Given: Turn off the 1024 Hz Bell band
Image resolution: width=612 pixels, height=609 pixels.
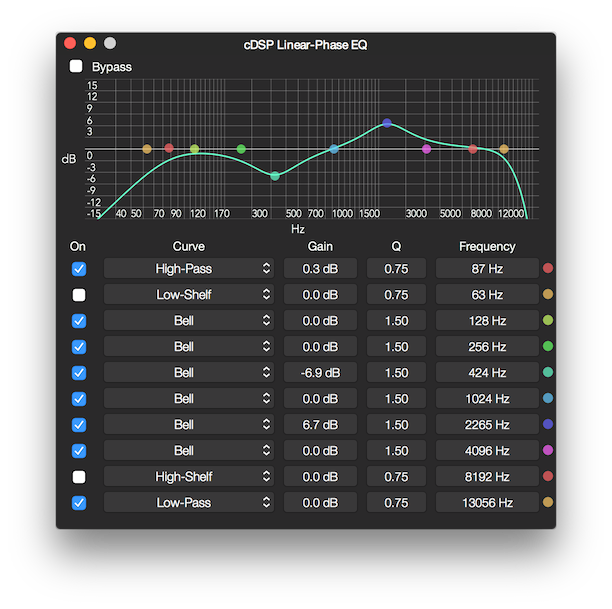Looking at the screenshot, I should tap(79, 399).
